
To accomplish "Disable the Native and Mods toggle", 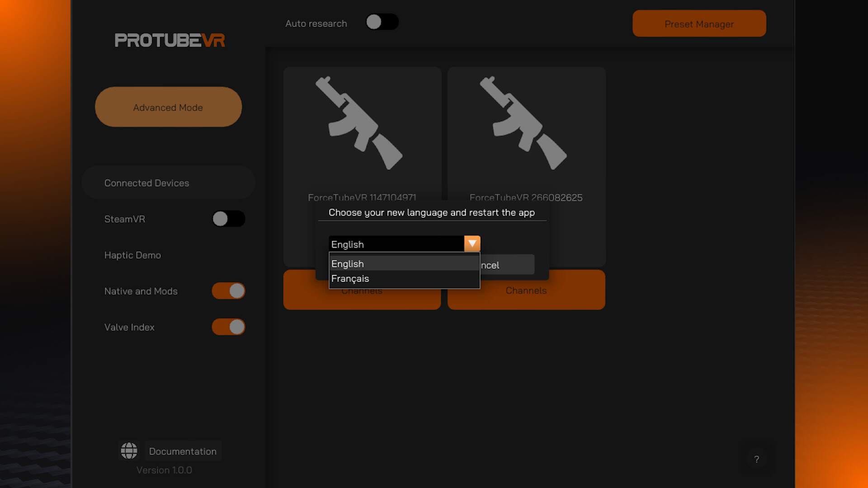I will click(x=228, y=291).
